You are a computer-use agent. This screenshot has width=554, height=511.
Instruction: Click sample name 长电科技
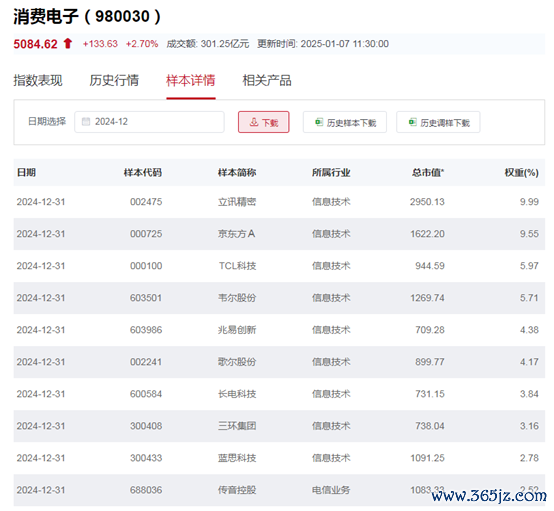click(237, 394)
